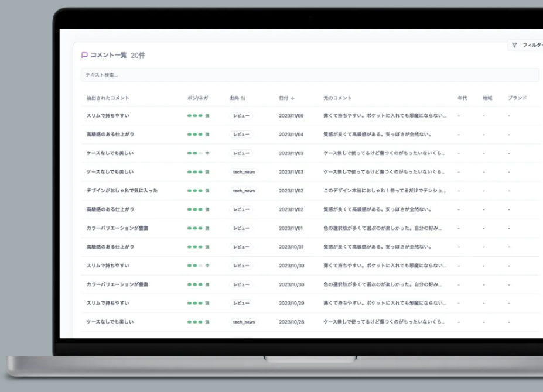
Task: Sort by the 日付 column header
Action: (x=287, y=98)
